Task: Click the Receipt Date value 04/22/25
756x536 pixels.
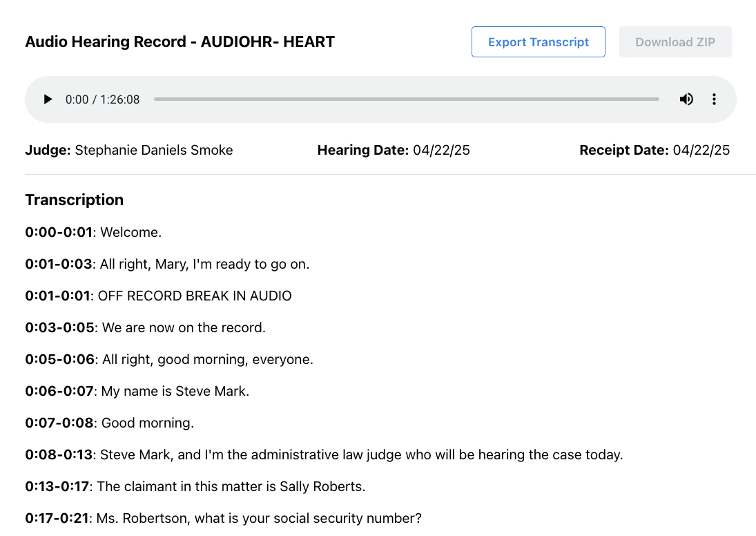Action: (701, 150)
